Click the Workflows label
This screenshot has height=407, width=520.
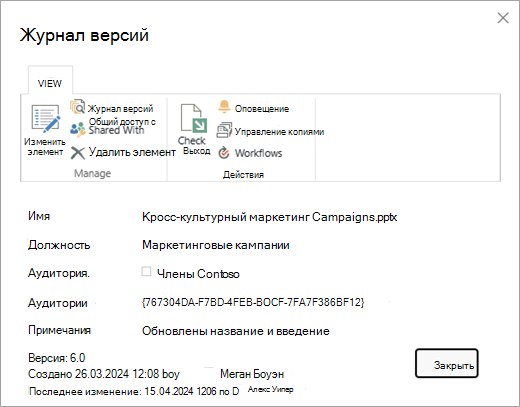click(x=258, y=153)
